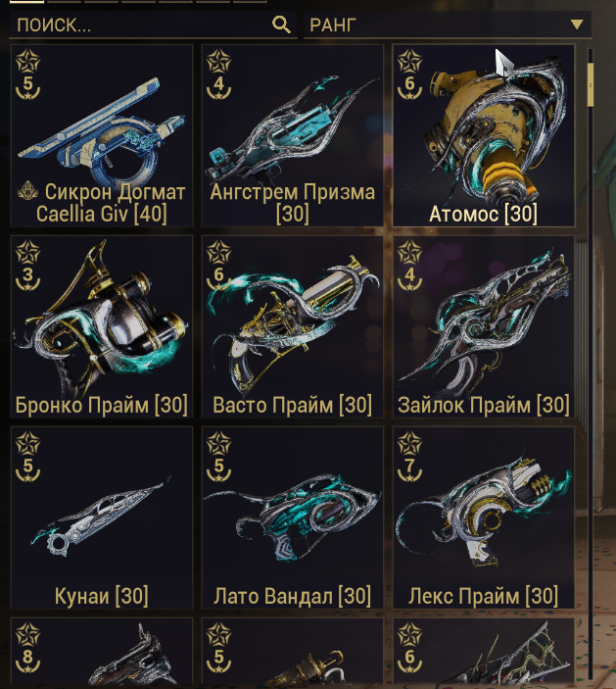This screenshot has width=616, height=689.
Task: Select Бронко Прайм [30] pistol
Action: click(102, 326)
